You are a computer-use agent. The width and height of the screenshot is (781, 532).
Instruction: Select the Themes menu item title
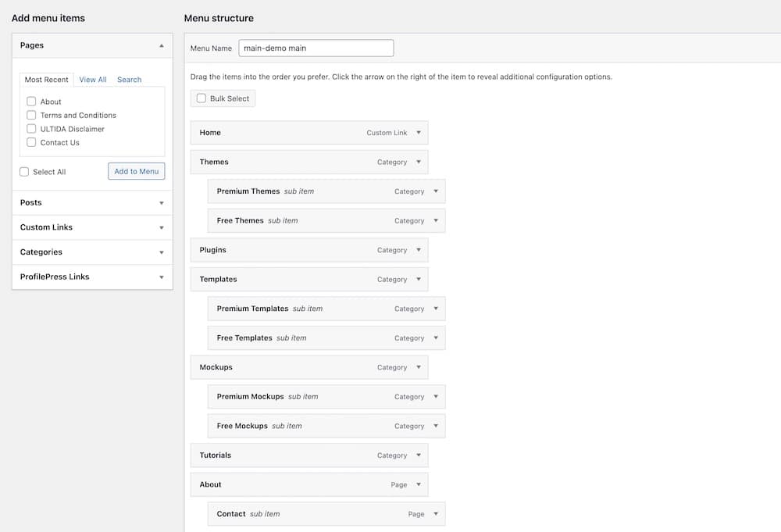pyautogui.click(x=214, y=162)
